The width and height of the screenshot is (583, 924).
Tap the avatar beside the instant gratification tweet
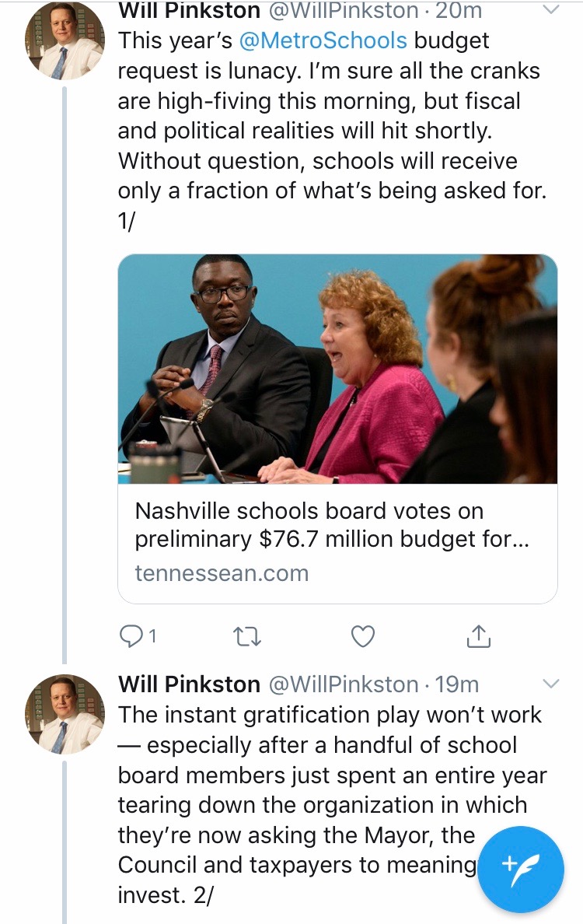(x=65, y=714)
